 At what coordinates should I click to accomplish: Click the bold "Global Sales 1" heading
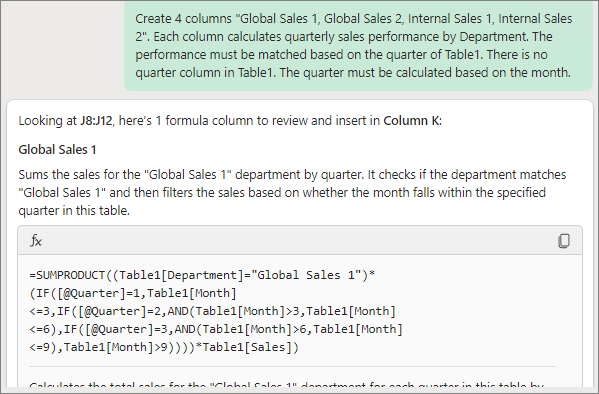click(57, 149)
